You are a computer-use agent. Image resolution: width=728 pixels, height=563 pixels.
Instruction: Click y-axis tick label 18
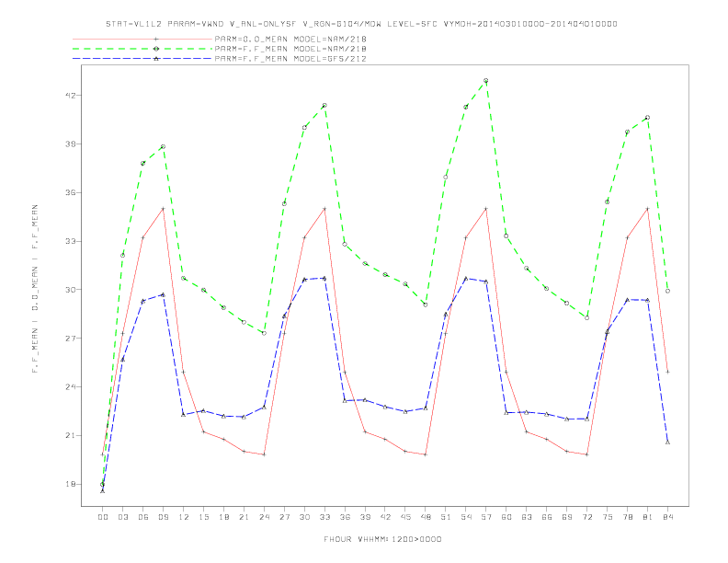[x=70, y=484]
